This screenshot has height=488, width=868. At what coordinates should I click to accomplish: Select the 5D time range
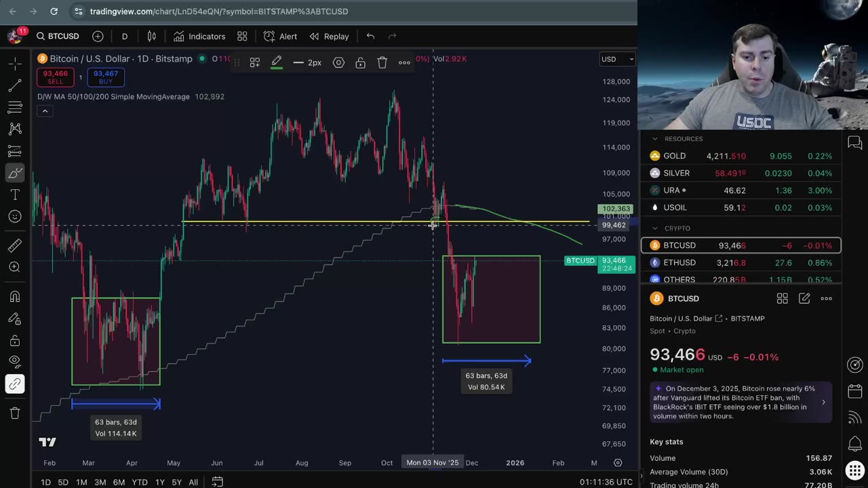pyautogui.click(x=63, y=482)
